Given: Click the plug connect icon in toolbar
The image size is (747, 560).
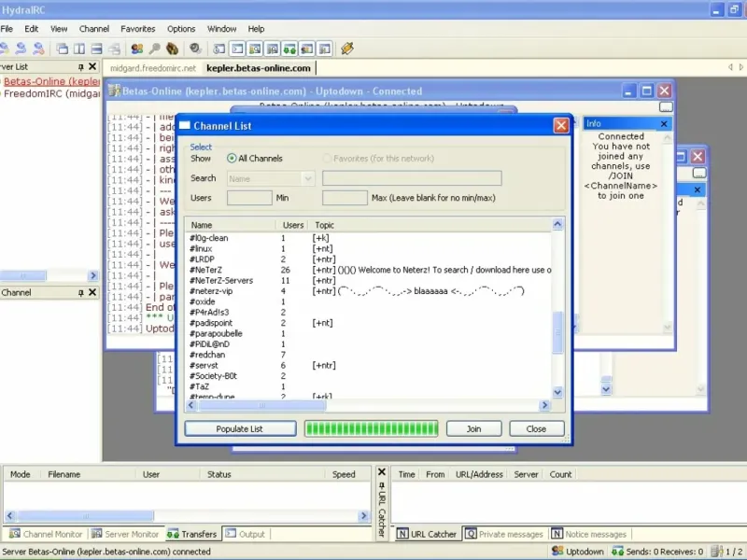Looking at the screenshot, I should coord(347,49).
